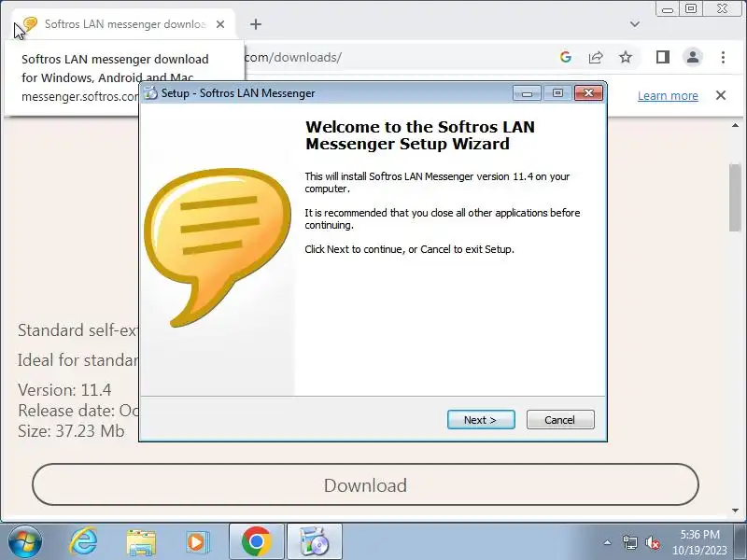Screen dimensions: 747x560
Task: Dismiss the Chrome info bar with X
Action: pyautogui.click(x=721, y=95)
